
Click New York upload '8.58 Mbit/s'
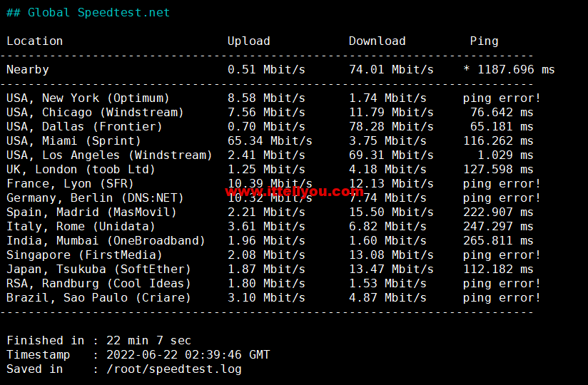click(266, 98)
